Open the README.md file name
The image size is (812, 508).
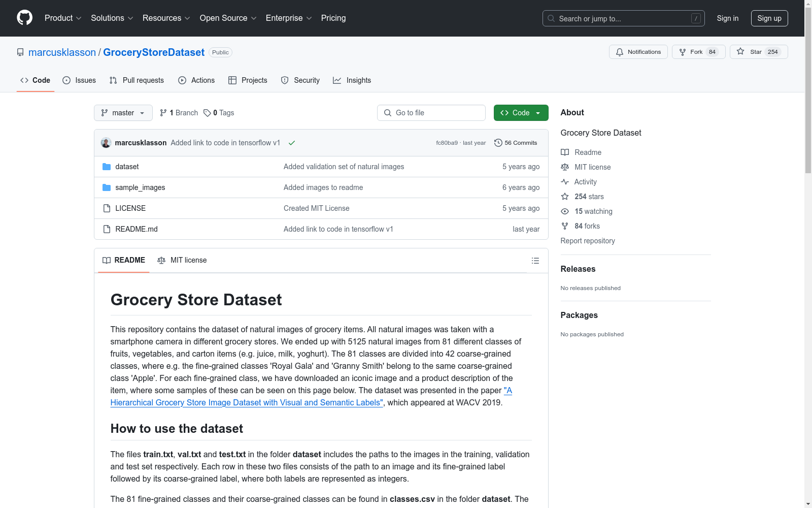click(x=137, y=229)
